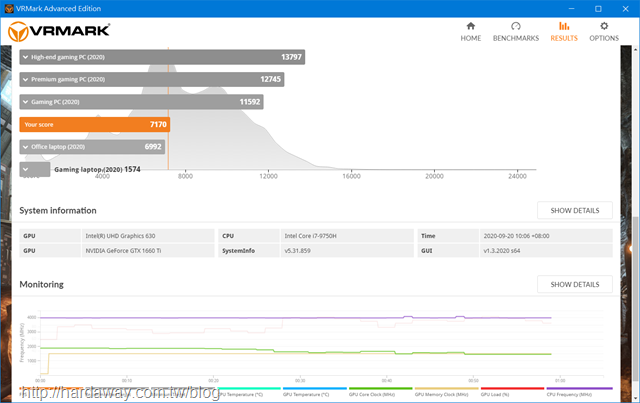Click the Monitoring heading
Screen dimensions: 640x403
click(42, 284)
